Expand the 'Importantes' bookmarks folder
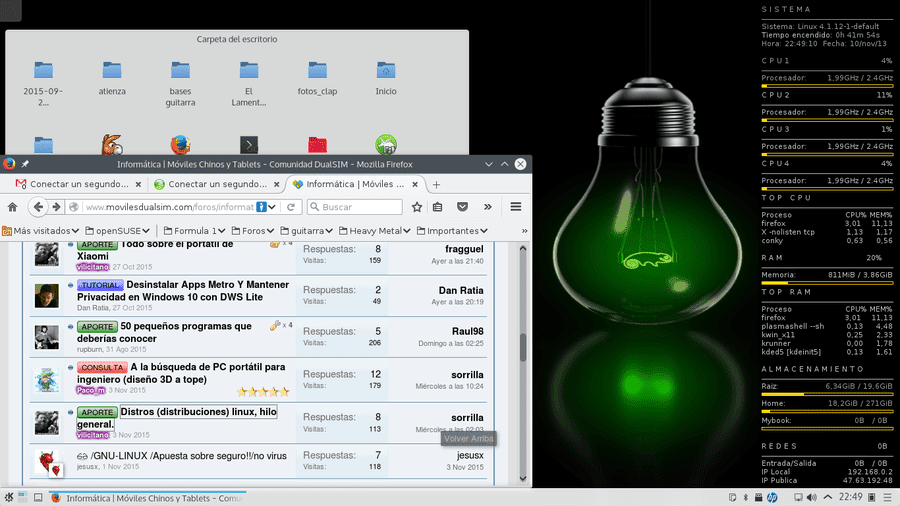 coord(452,231)
